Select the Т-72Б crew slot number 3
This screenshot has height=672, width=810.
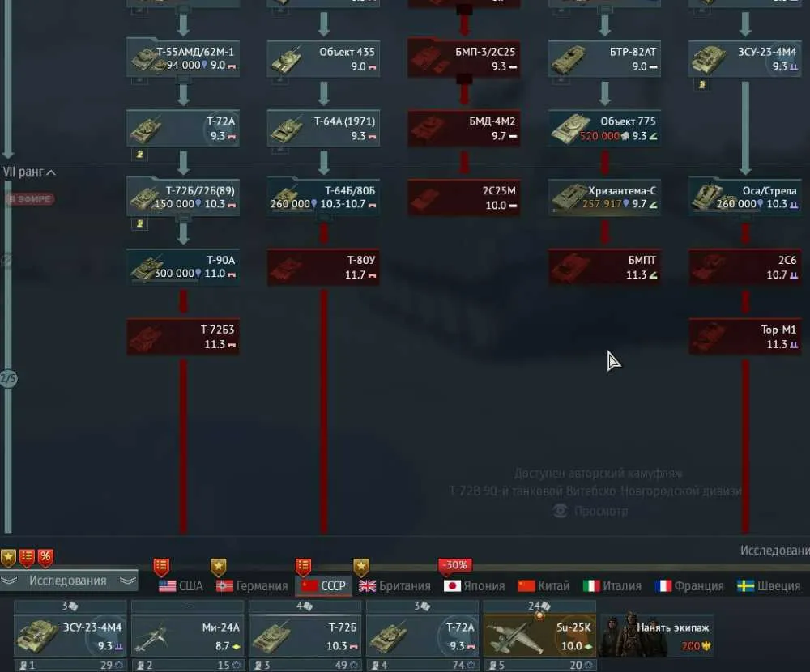click(305, 636)
